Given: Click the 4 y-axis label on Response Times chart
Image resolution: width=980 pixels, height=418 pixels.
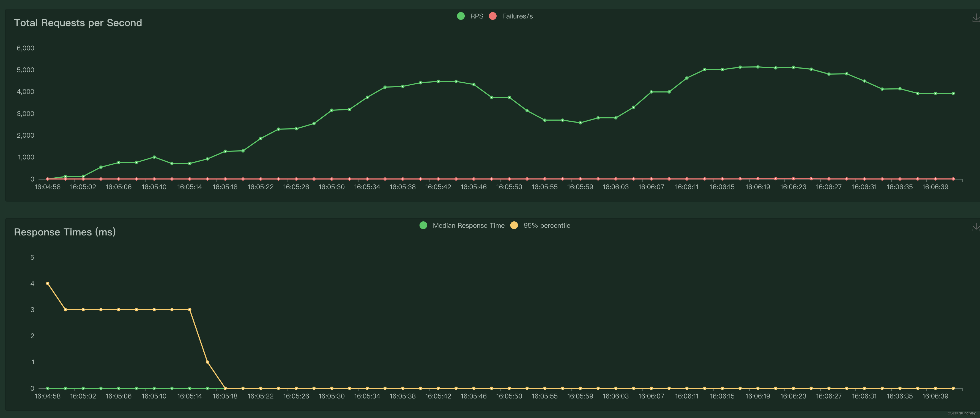Looking at the screenshot, I should point(32,284).
